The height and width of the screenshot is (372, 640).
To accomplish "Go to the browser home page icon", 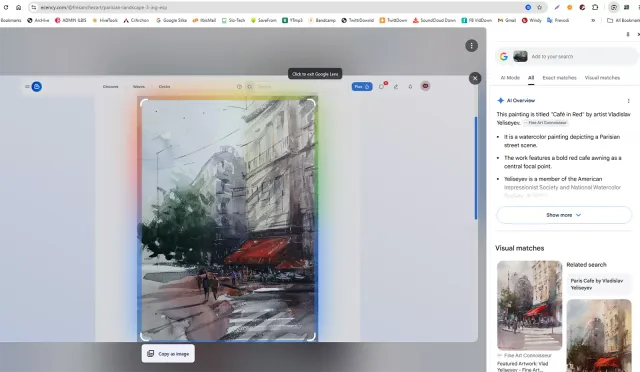I will [19, 7].
